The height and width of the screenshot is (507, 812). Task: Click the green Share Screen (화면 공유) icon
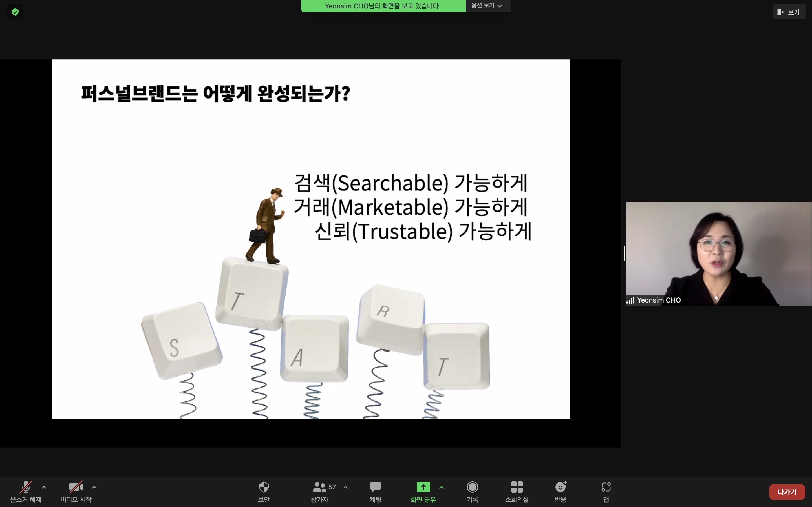[x=423, y=487]
